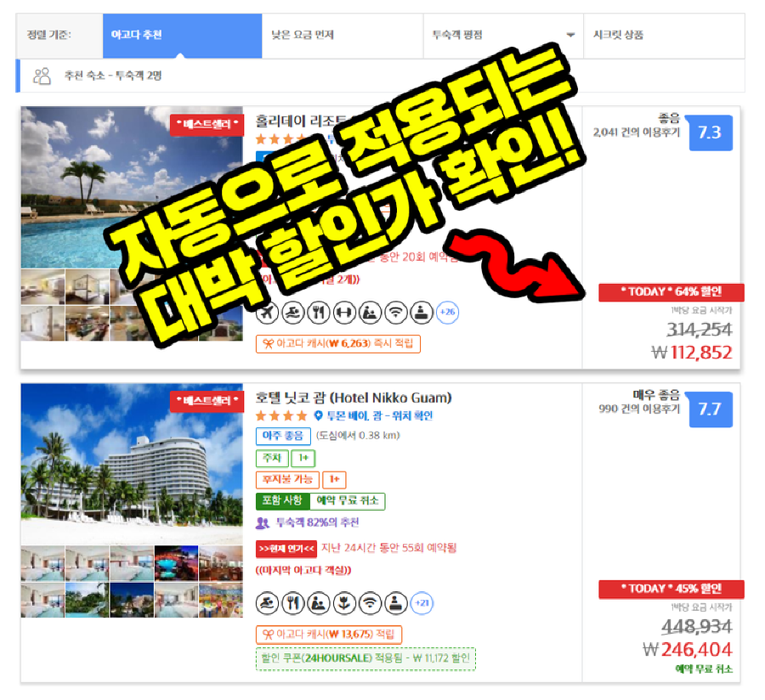This screenshot has width=765, height=700.
Task: Open the 호텔 닛코 괌 (Hotel Nikko Guam) title link
Action: (x=354, y=398)
